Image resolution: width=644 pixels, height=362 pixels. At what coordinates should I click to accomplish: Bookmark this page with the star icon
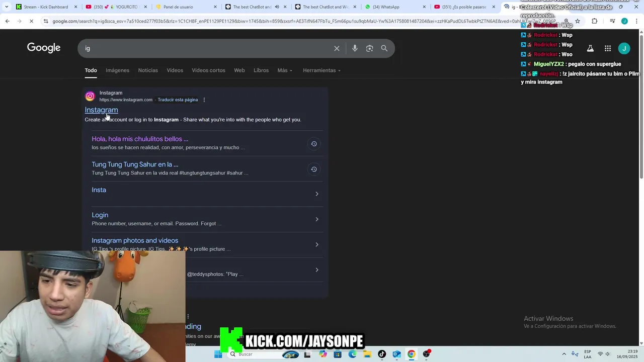click(x=578, y=21)
